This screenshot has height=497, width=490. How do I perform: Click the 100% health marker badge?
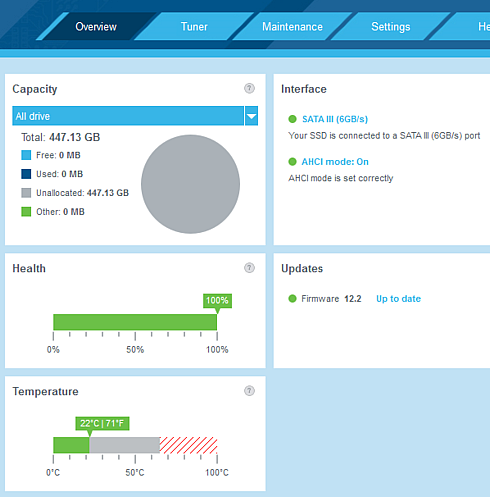[x=217, y=301]
